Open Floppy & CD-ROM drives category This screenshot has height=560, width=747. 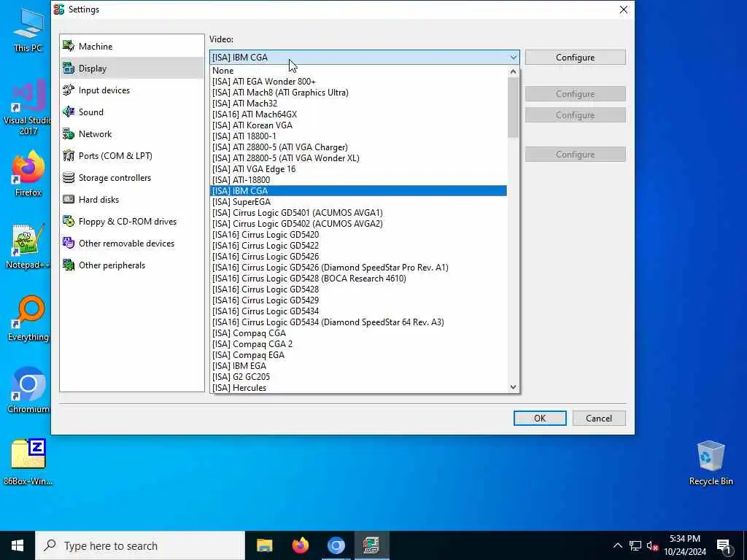[x=132, y=222]
